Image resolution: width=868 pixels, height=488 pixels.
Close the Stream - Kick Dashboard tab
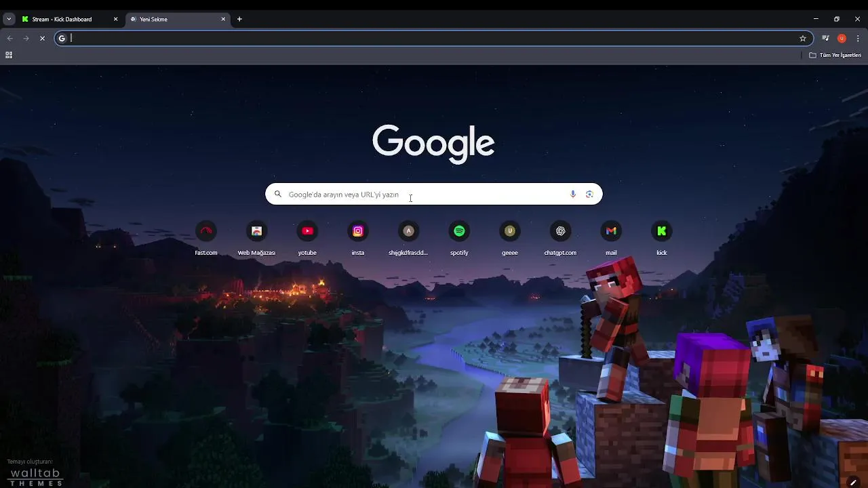pos(115,19)
